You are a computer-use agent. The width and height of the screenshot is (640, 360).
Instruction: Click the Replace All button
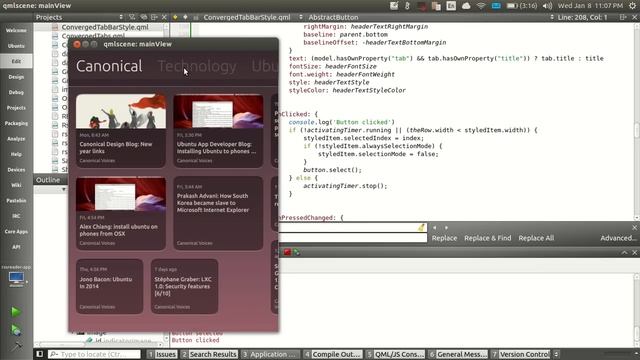[x=536, y=238]
